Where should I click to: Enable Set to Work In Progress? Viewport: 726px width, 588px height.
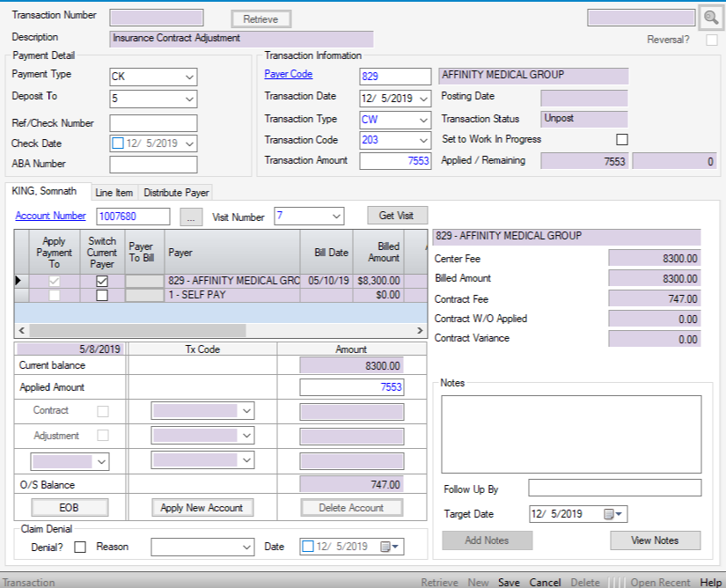point(622,140)
